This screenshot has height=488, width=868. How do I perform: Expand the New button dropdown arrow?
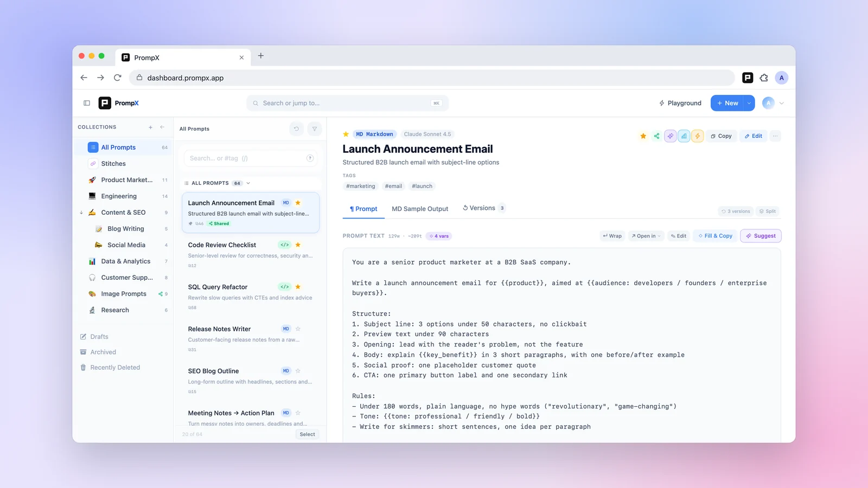[749, 103]
